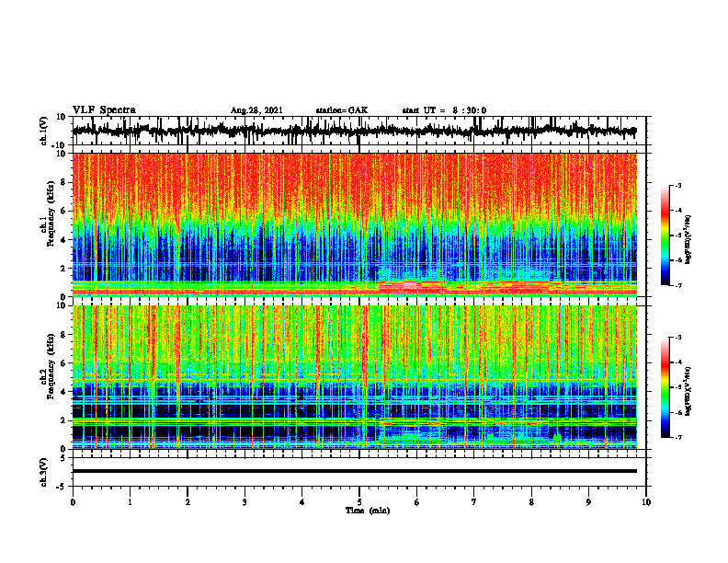Click the "-3" value on upper color bar

(678, 186)
